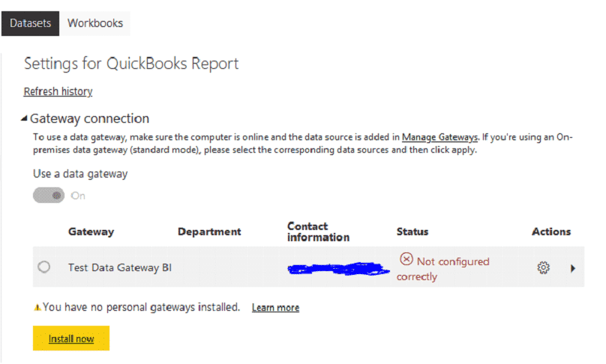606x364 pixels.
Task: Click the yellow warning triangle icon
Action: [37, 308]
